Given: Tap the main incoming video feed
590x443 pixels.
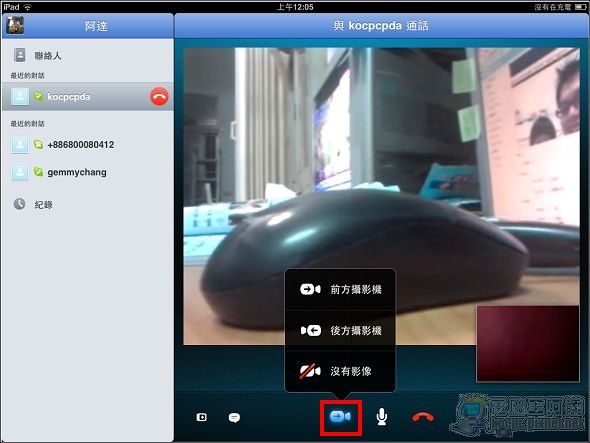Looking at the screenshot, I should tap(381, 196).
